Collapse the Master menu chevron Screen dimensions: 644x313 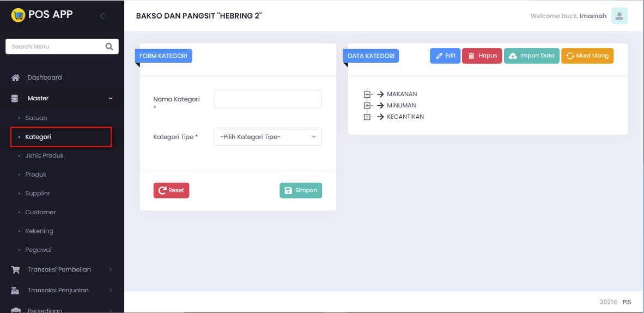111,99
